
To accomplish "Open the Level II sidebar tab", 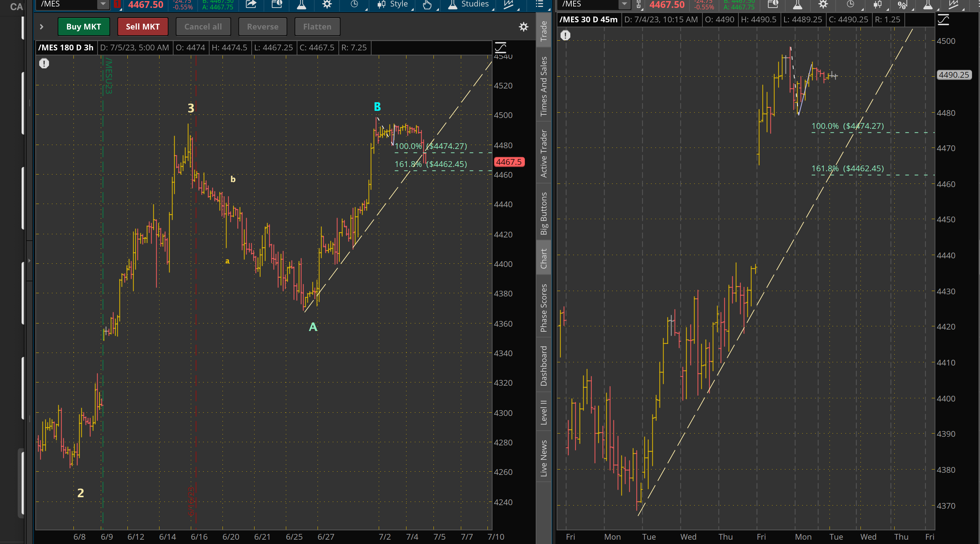I will (x=544, y=412).
